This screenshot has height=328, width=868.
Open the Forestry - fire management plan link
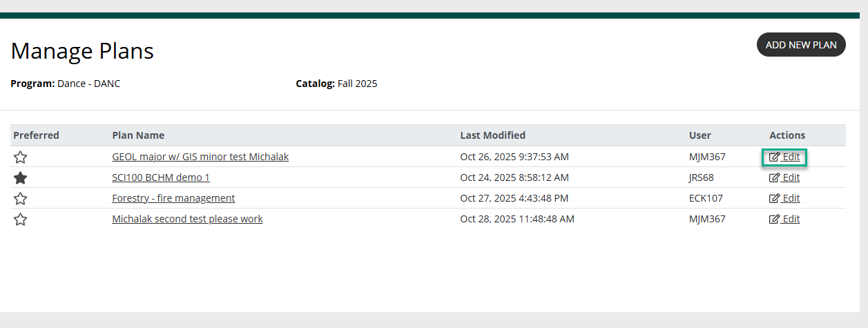(x=173, y=198)
